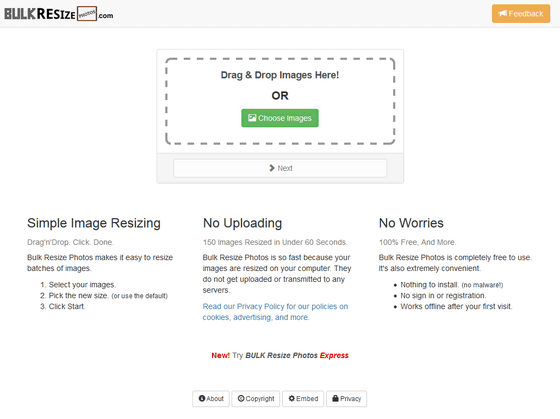Open the Copyright page

coord(256,399)
